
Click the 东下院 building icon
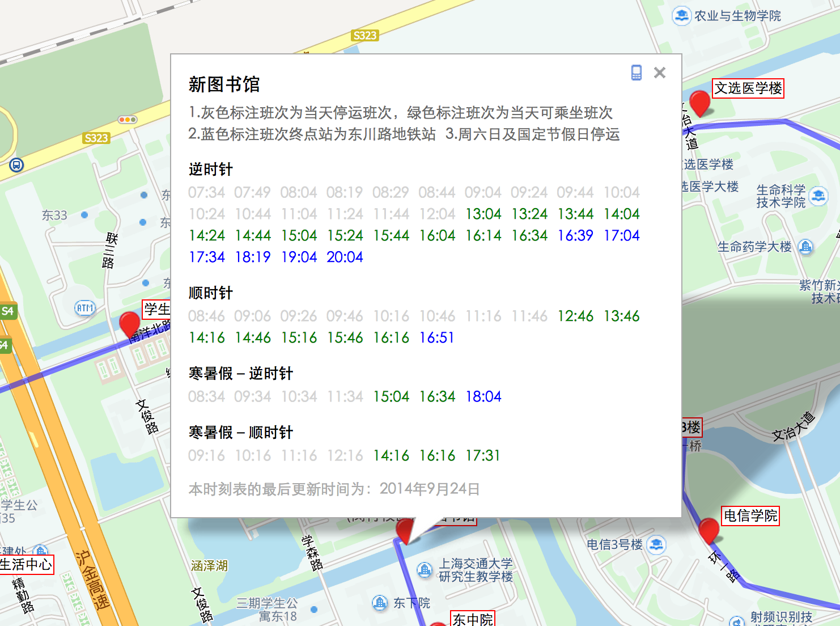point(380,603)
